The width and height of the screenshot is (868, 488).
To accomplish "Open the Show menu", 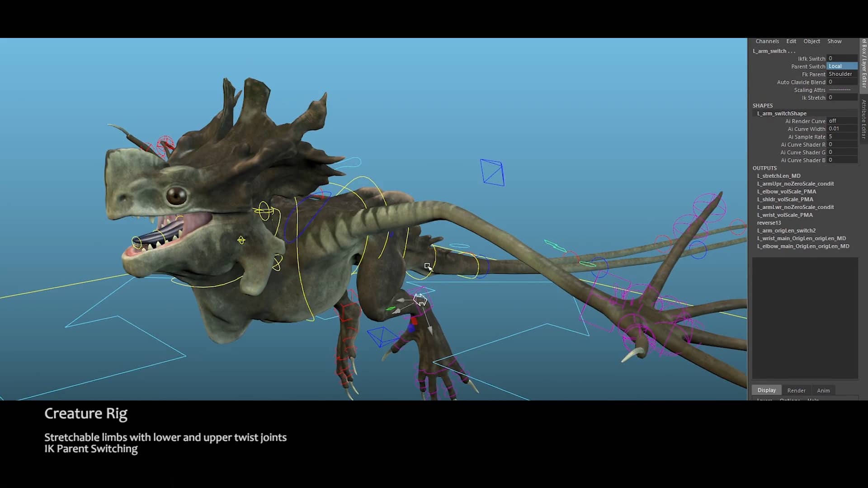I will click(834, 41).
